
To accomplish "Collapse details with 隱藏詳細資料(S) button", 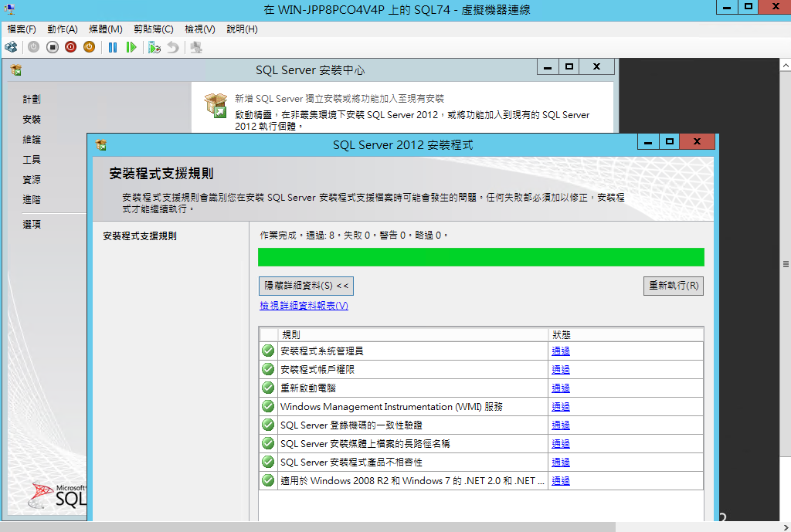I will (306, 286).
